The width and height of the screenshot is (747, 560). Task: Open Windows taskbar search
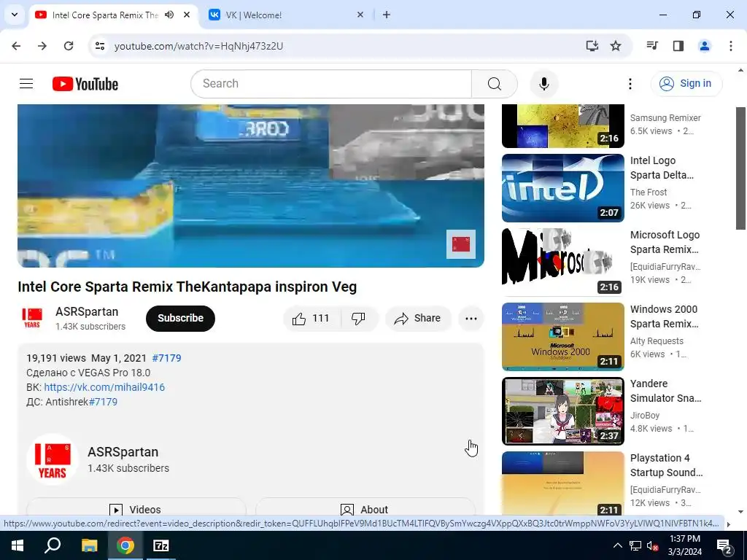pos(53,545)
